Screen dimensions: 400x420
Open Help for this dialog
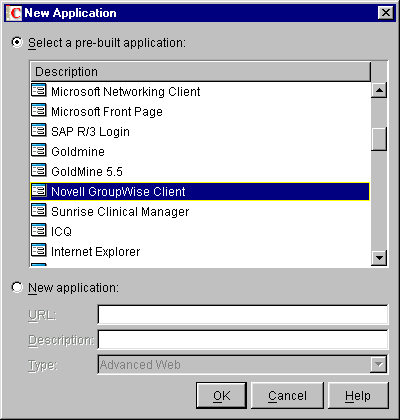tap(358, 396)
